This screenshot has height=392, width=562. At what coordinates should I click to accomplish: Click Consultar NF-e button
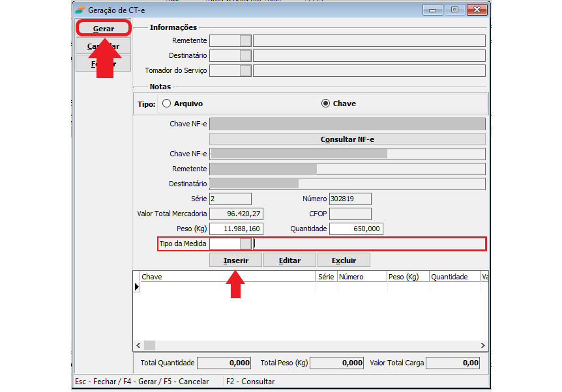(347, 139)
